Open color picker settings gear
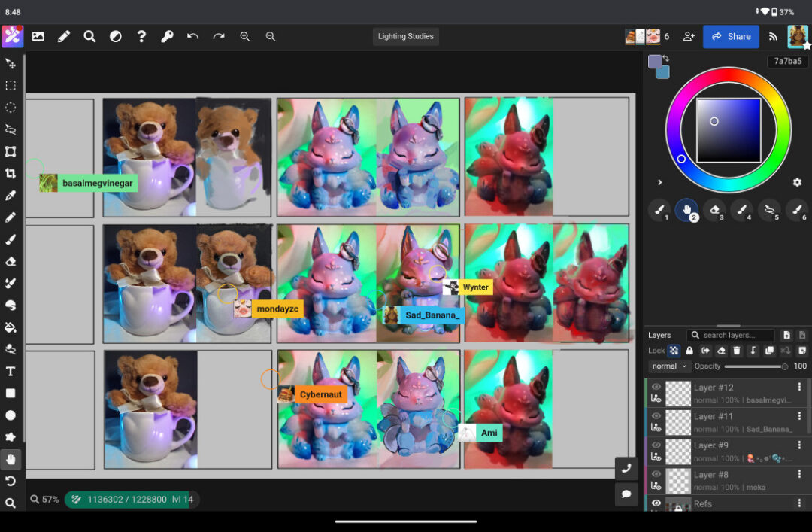 click(x=797, y=182)
